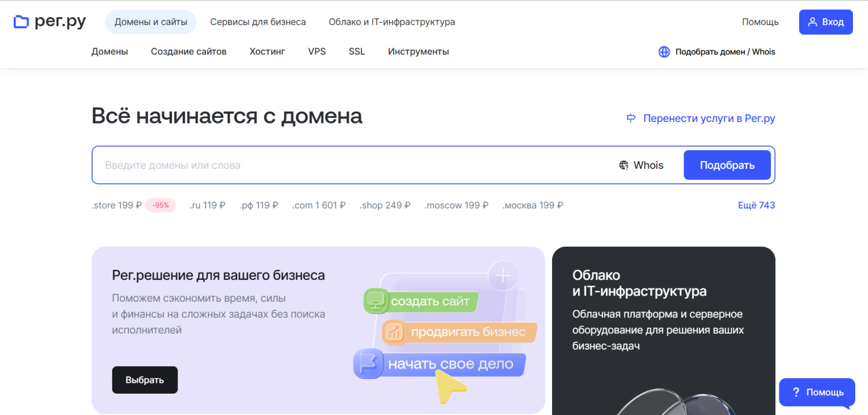Open the Домены и сайты tab
The width and height of the screenshot is (868, 415).
tap(150, 22)
